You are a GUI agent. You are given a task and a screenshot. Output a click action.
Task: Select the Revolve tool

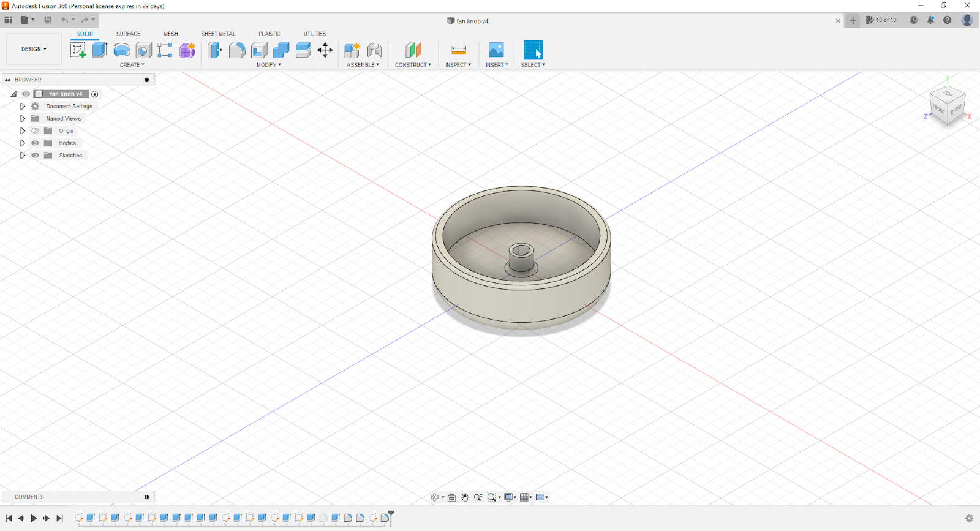pyautogui.click(x=122, y=50)
